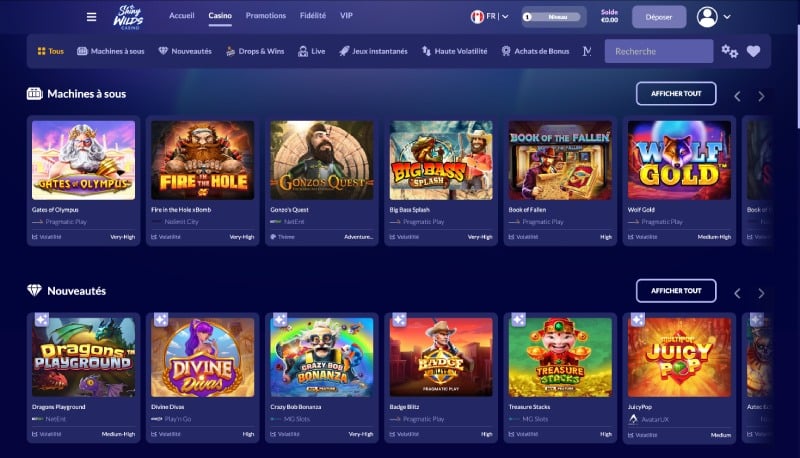
Task: Filter by Nouveautés category
Action: (185, 51)
